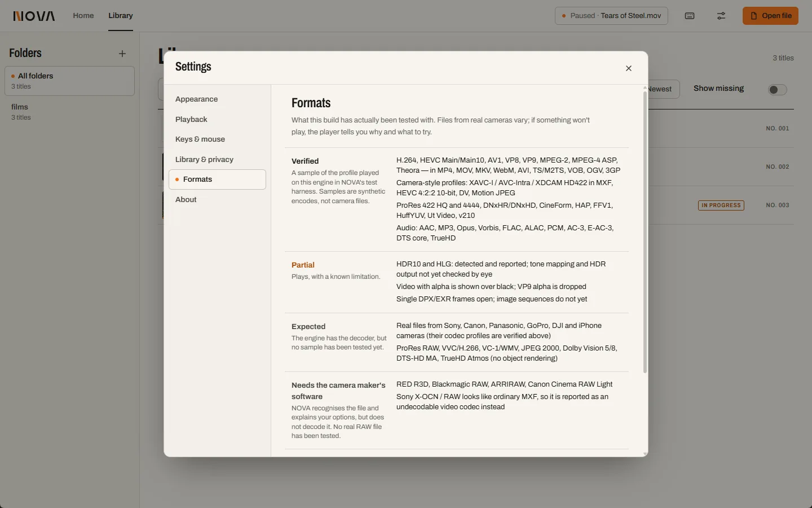
Task: Click the NOVA logo
Action: click(34, 16)
